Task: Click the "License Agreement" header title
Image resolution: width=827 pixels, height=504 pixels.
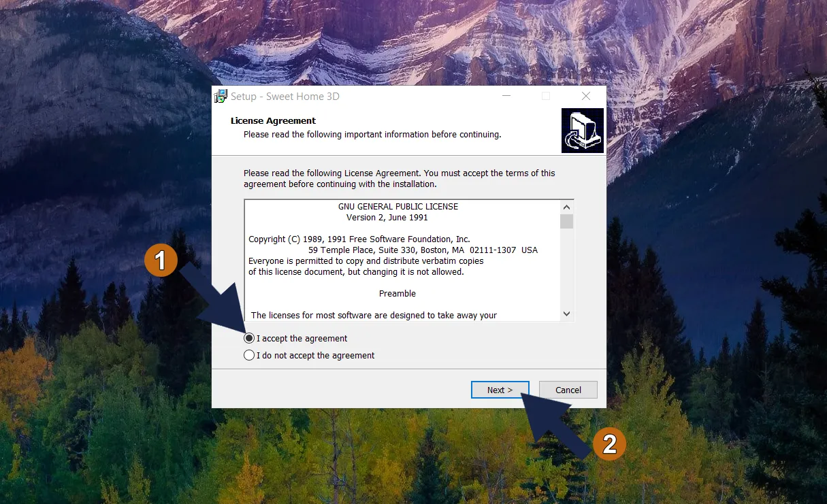Action: coord(273,120)
